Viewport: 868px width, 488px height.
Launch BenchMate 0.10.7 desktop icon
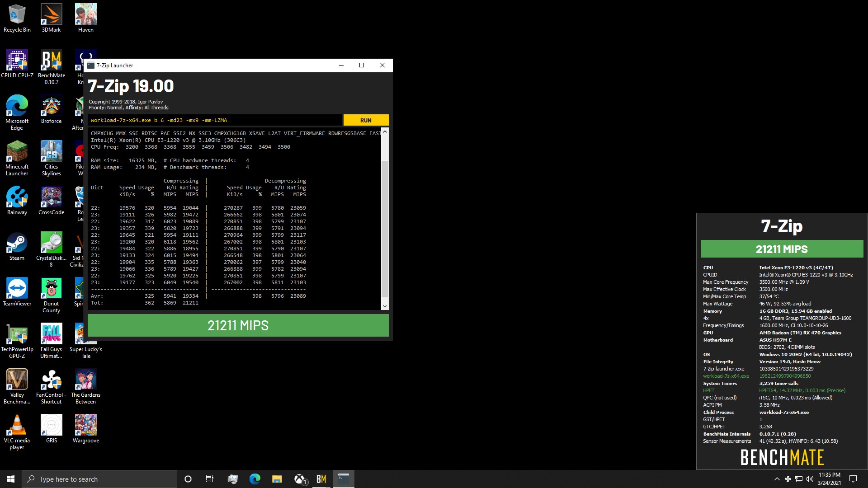tap(52, 67)
